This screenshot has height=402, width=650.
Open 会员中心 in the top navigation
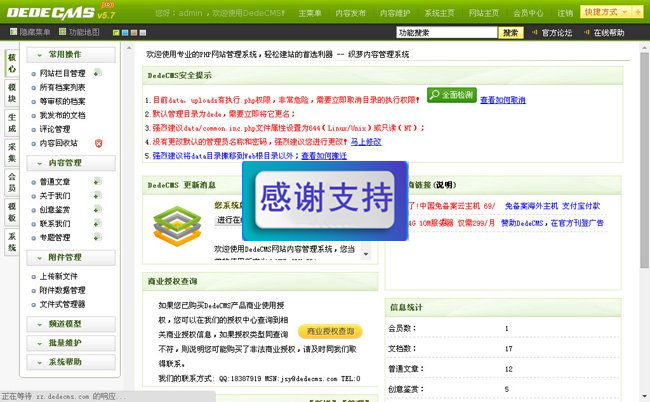[x=528, y=13]
